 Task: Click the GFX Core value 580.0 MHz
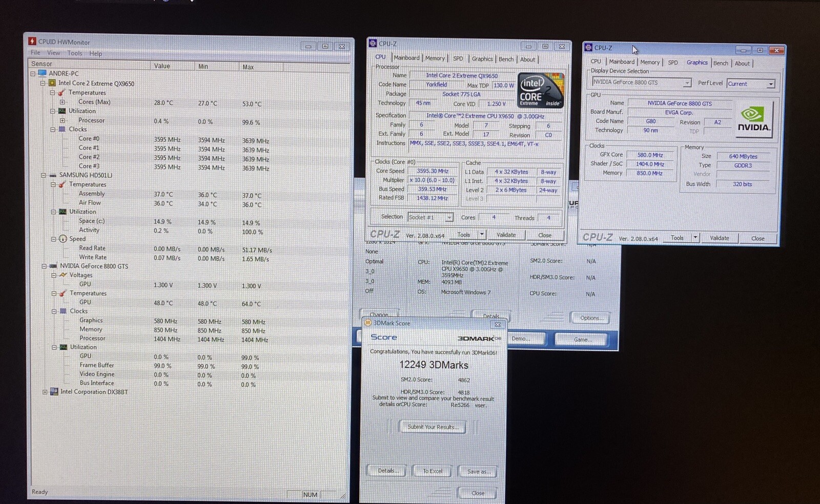650,155
